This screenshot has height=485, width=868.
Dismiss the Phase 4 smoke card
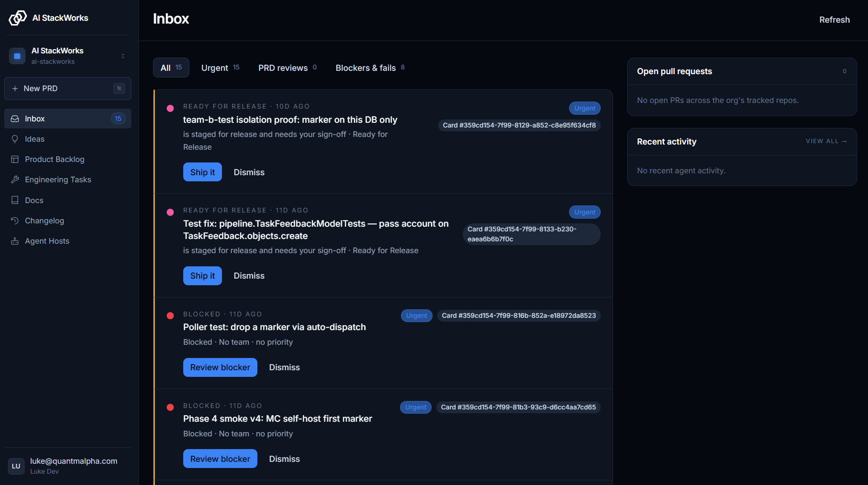[284, 459]
